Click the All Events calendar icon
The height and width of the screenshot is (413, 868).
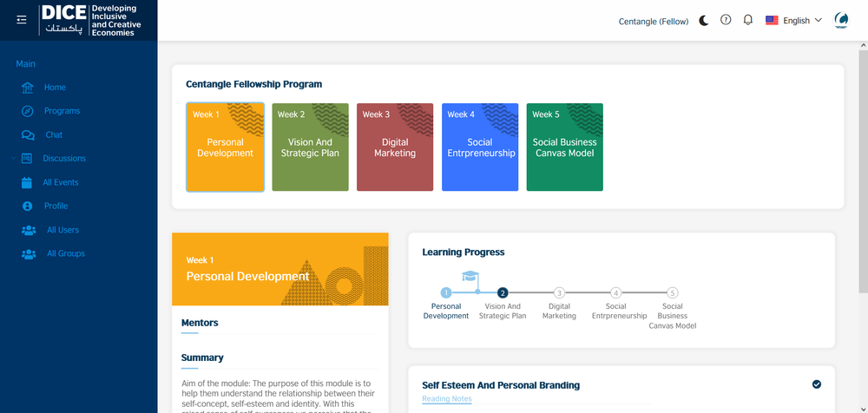[27, 182]
